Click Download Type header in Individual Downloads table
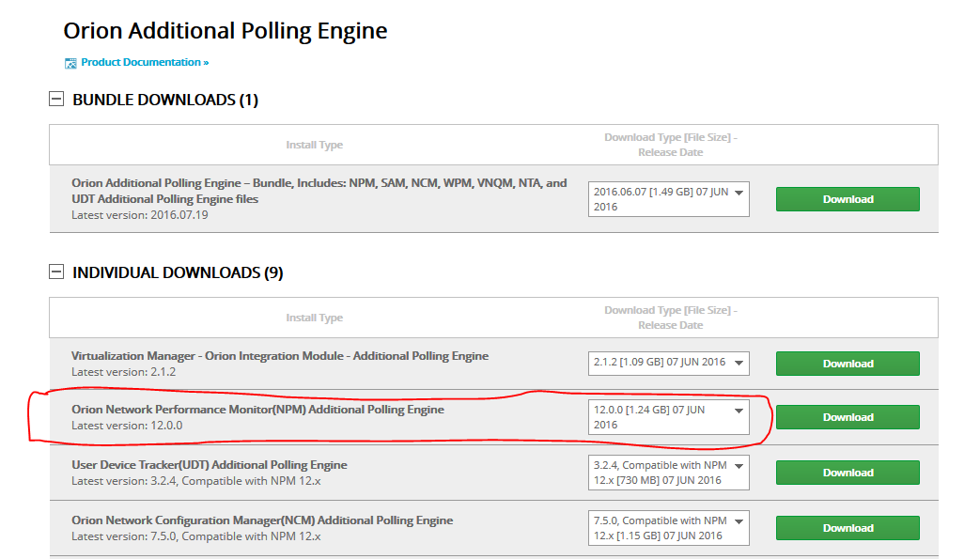The height and width of the screenshot is (559, 980). pyautogui.click(x=671, y=318)
